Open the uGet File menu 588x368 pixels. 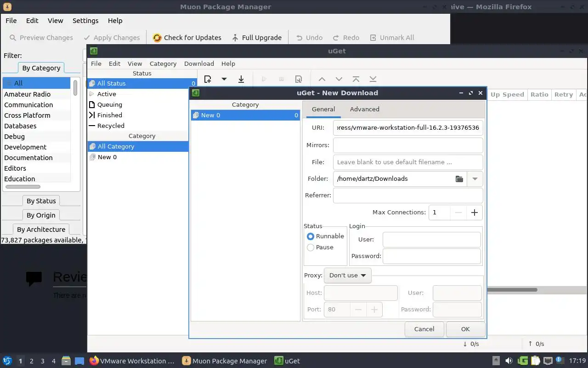point(96,63)
